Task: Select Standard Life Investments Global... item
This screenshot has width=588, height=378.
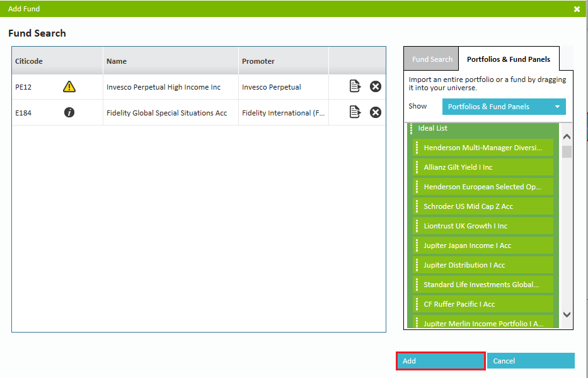Action: pyautogui.click(x=483, y=284)
